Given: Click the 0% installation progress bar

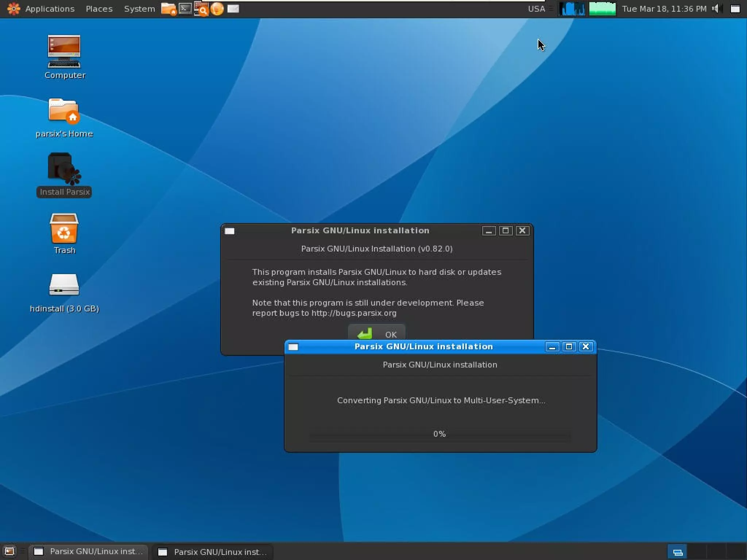Looking at the screenshot, I should [440, 434].
